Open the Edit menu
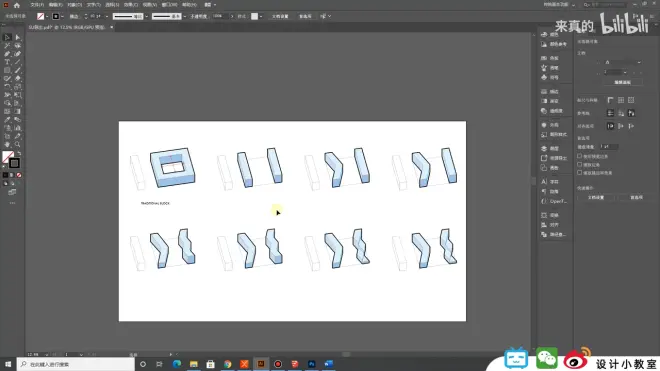 click(56, 5)
